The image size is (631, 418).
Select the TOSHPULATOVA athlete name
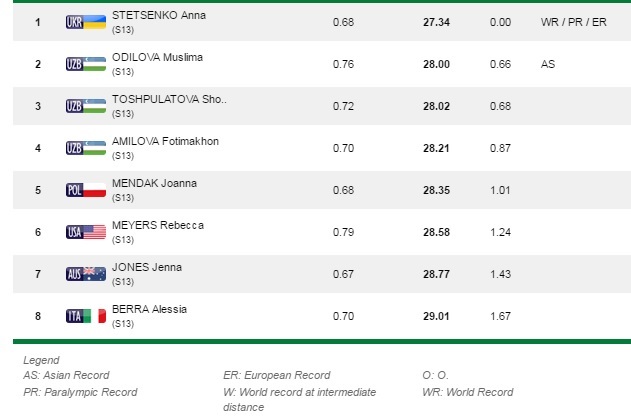[x=170, y=99]
